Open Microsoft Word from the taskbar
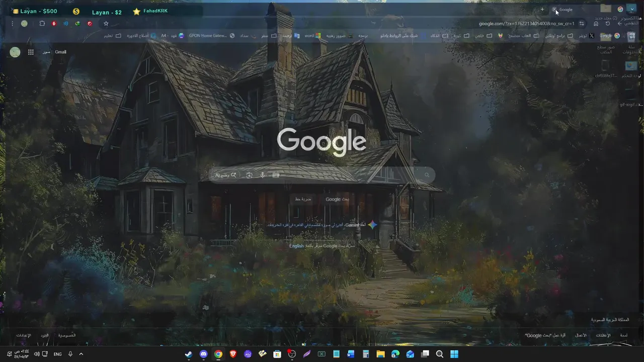The height and width of the screenshot is (362, 644). pos(351,354)
